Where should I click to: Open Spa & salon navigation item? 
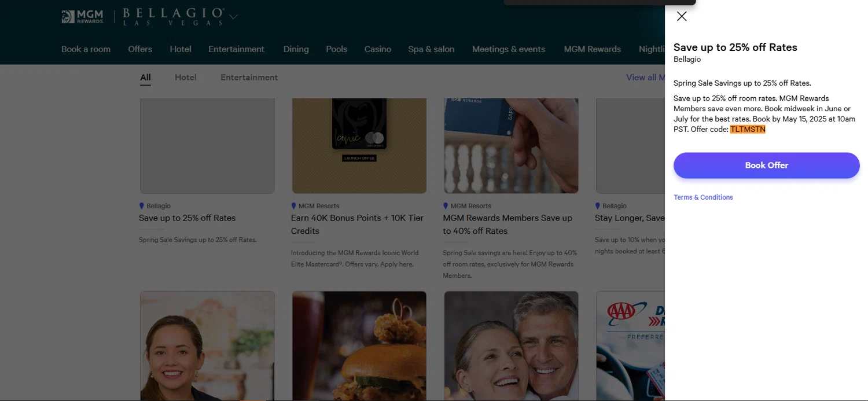[431, 49]
